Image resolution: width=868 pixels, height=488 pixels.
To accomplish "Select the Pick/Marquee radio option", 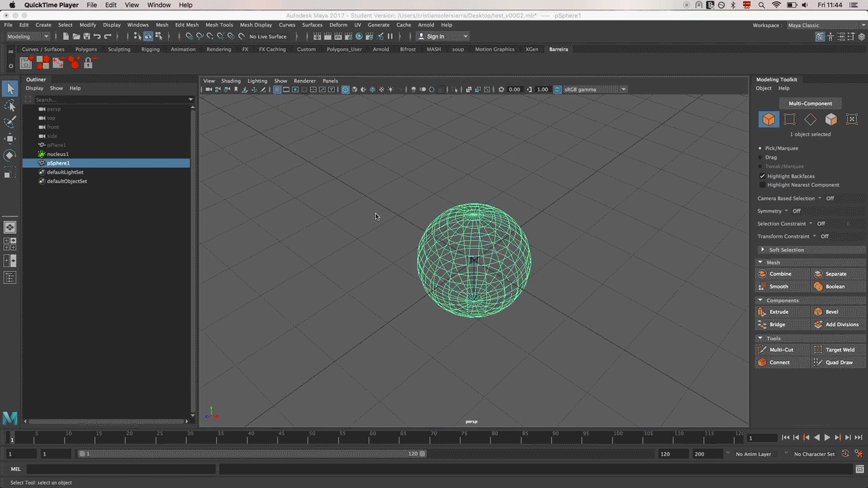I will click(x=760, y=148).
